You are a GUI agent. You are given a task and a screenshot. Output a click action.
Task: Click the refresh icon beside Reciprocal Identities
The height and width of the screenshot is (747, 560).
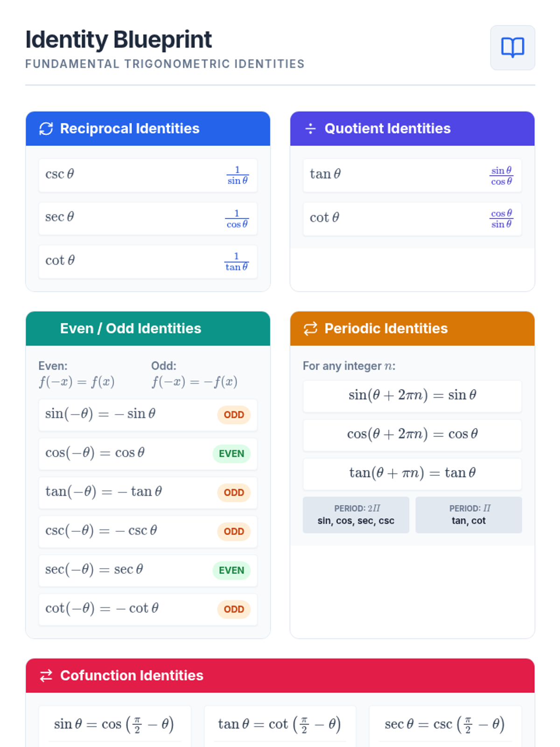(x=46, y=129)
